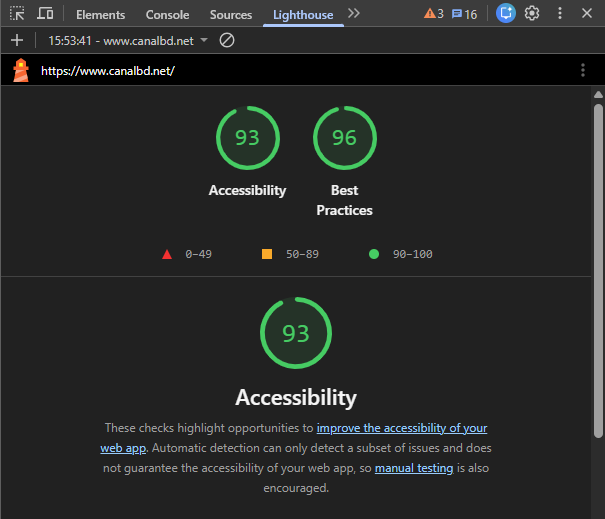
Task: Expand the more tabs chevron
Action: click(353, 14)
